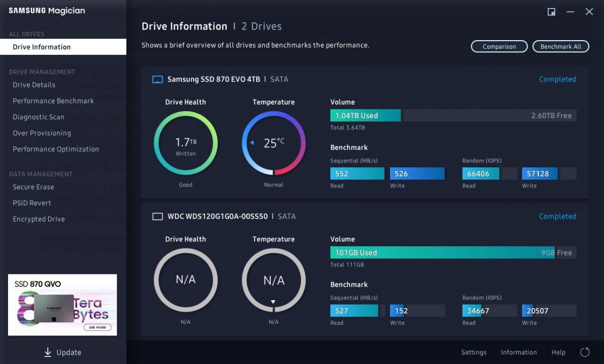The height and width of the screenshot is (364, 604).
Task: Minimize the Samsung Magician window
Action: [570, 12]
